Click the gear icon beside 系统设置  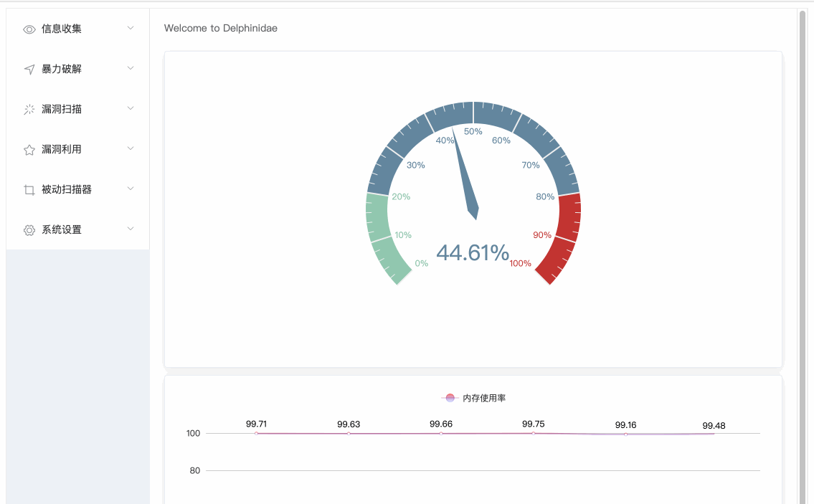[29, 230]
